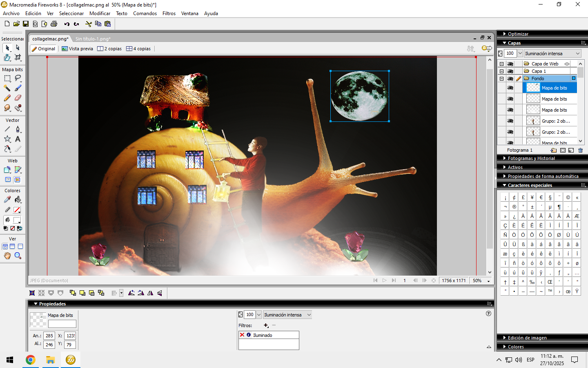The height and width of the screenshot is (368, 588).
Task: Switch to Sin título-1.png tab
Action: point(93,39)
